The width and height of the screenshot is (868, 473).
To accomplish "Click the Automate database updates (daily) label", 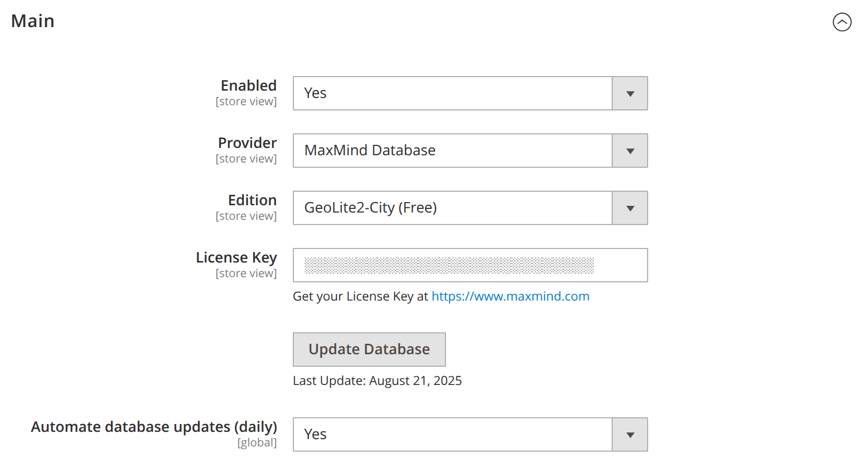I will [154, 427].
